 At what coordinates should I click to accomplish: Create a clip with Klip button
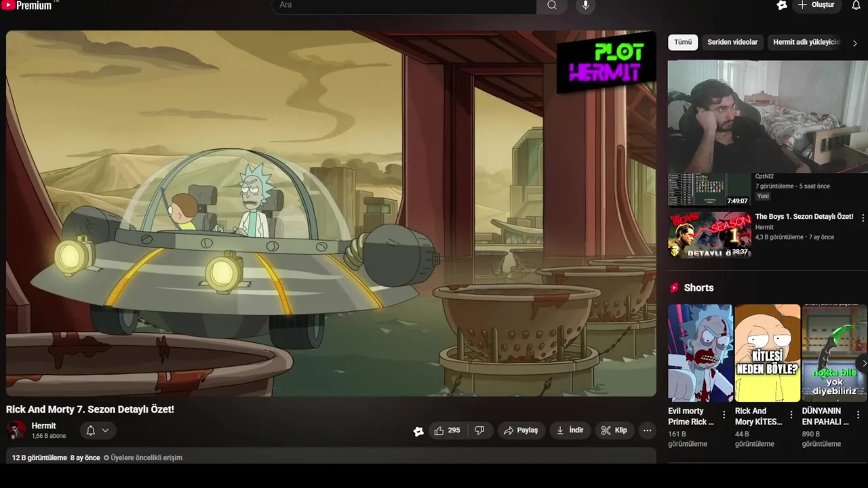pyautogui.click(x=614, y=430)
